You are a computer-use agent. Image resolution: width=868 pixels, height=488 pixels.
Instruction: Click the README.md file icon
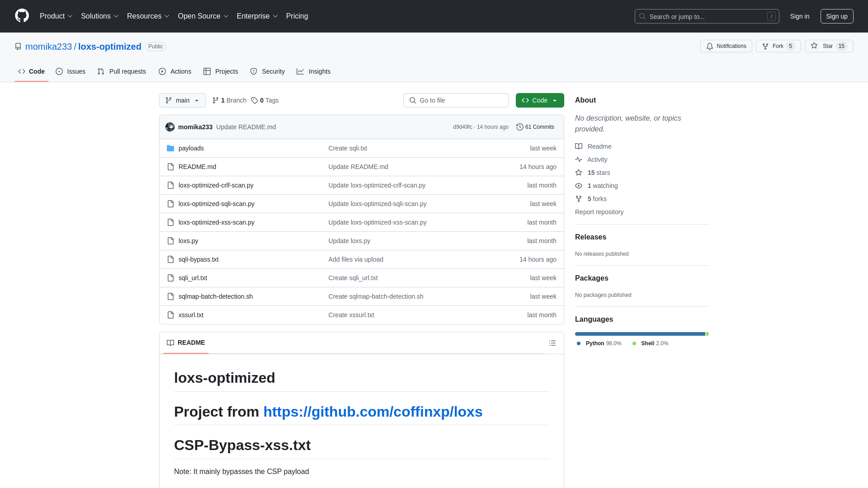click(x=170, y=167)
